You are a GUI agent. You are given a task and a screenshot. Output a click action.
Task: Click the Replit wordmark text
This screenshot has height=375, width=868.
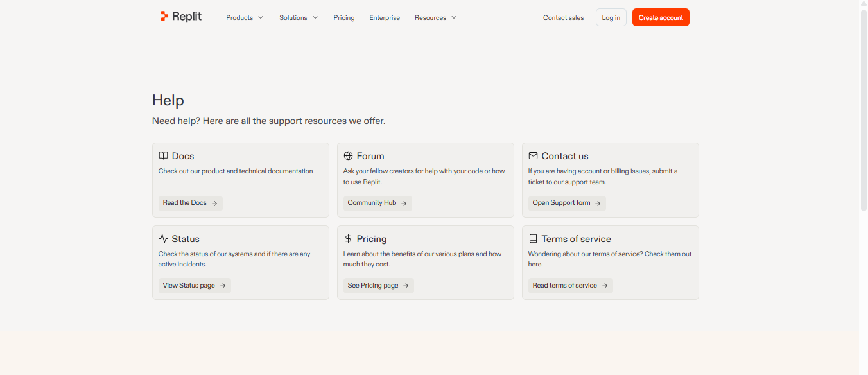187,17
